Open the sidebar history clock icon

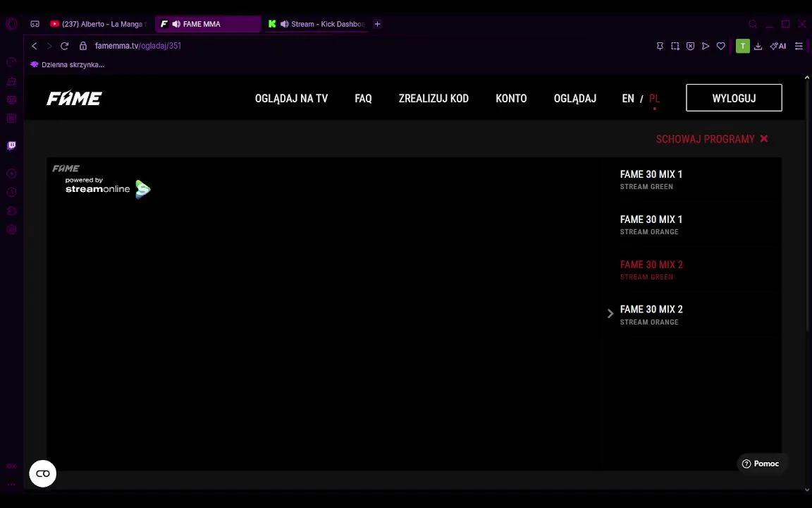tap(11, 193)
